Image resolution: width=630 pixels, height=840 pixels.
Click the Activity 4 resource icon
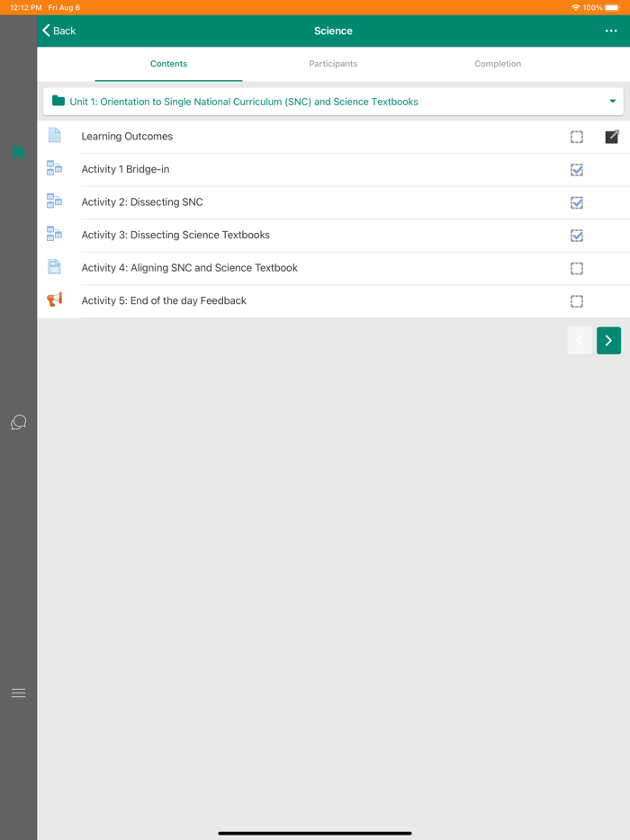[54, 266]
